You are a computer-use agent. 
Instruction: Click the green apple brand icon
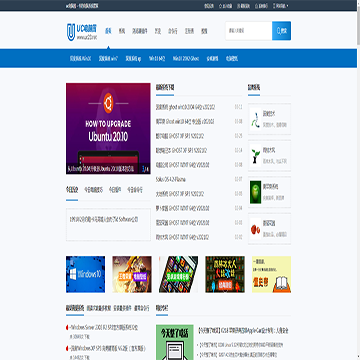pyautogui.click(x=256, y=192)
